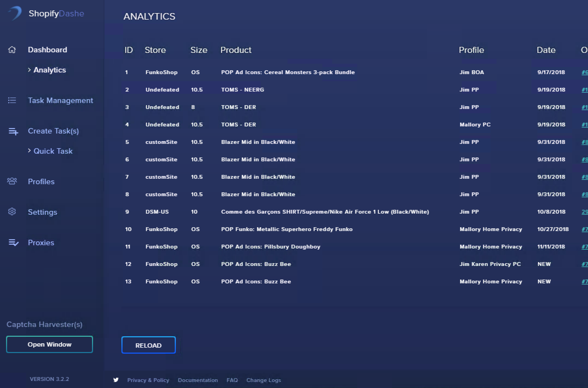Click the ANALYTICS page heading
Viewport: 588px width, 388px height.
pyautogui.click(x=149, y=16)
